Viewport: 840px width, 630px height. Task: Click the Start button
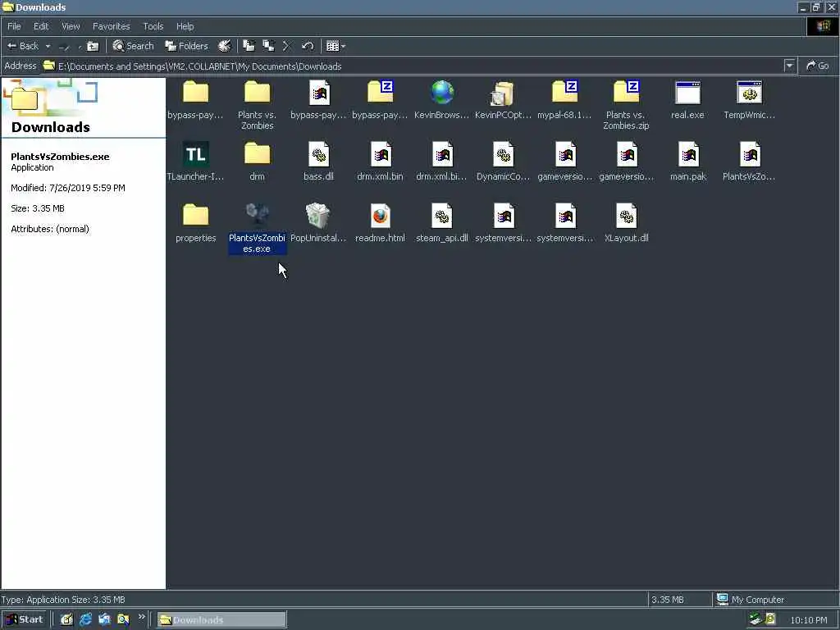(x=25, y=619)
